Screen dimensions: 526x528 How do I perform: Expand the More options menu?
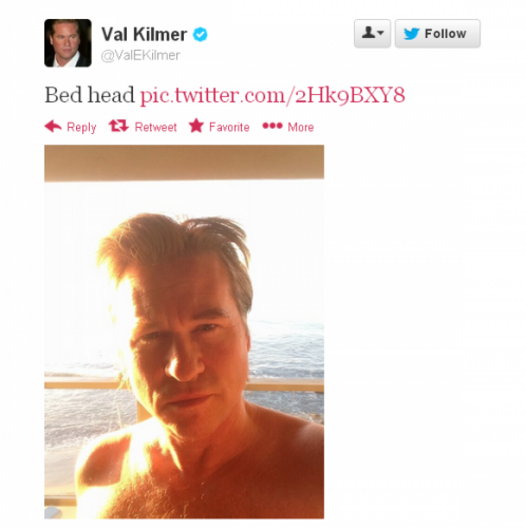click(x=288, y=127)
